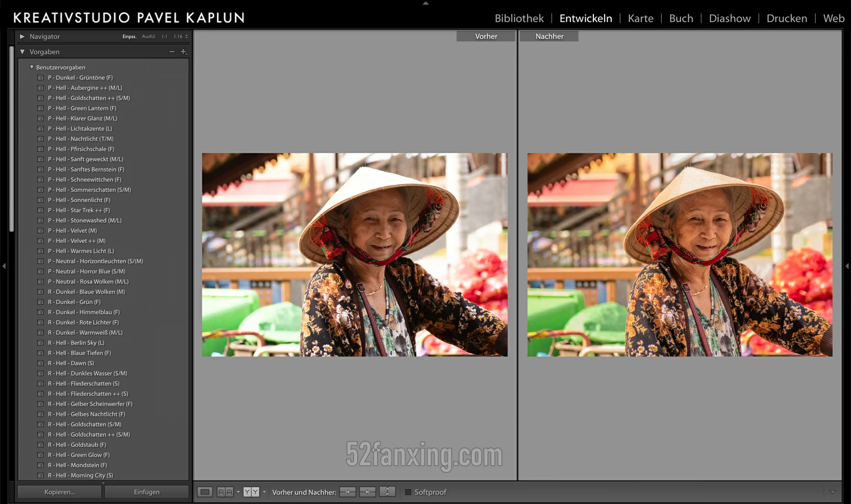
Task: Copy After settings to Before arrow
Action: pos(367,492)
